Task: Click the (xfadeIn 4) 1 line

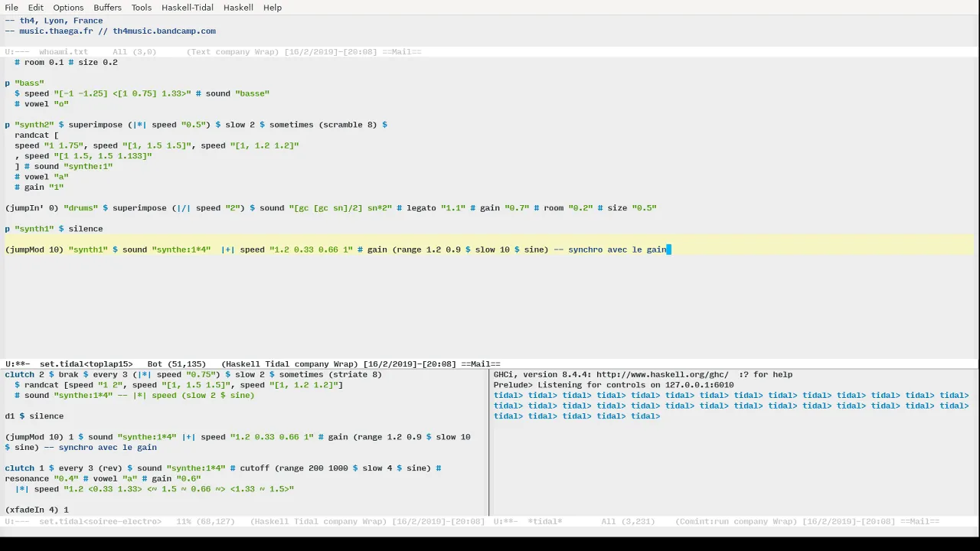Action: 37,510
